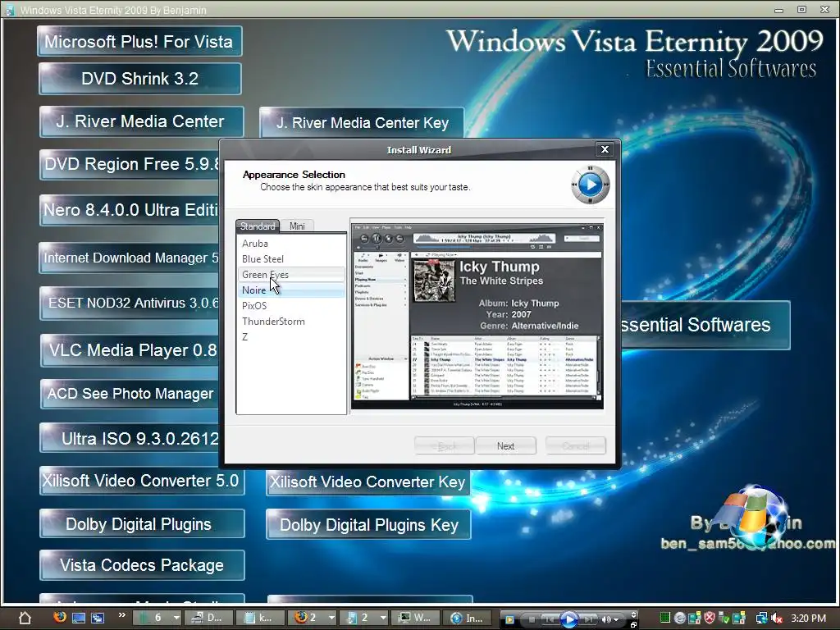Select the Aruba skin
This screenshot has height=630, width=840.
(291, 243)
